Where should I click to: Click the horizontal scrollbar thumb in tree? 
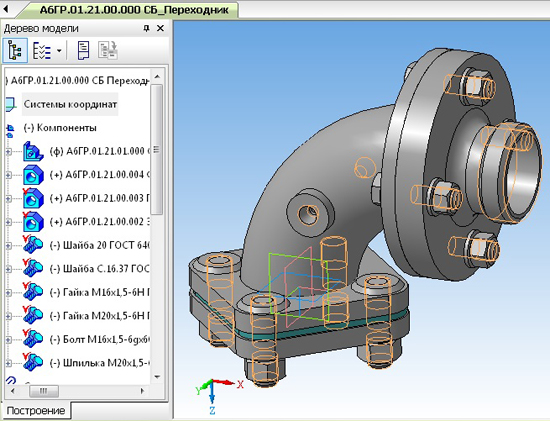(x=43, y=391)
